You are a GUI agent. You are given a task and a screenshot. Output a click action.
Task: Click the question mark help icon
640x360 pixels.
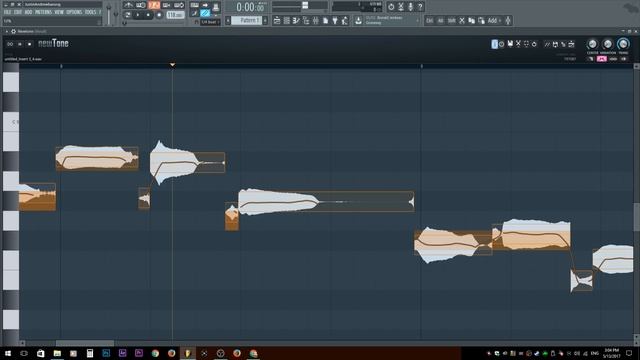click(420, 7)
